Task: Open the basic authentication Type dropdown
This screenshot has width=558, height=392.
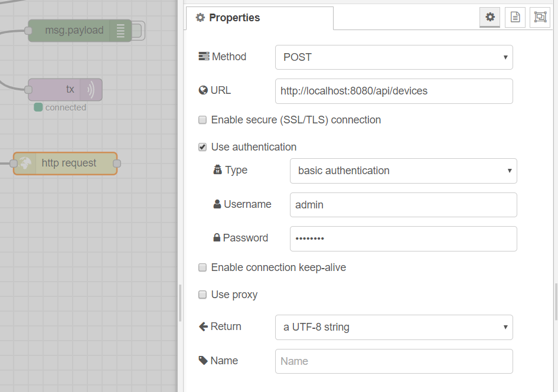Action: (x=403, y=171)
